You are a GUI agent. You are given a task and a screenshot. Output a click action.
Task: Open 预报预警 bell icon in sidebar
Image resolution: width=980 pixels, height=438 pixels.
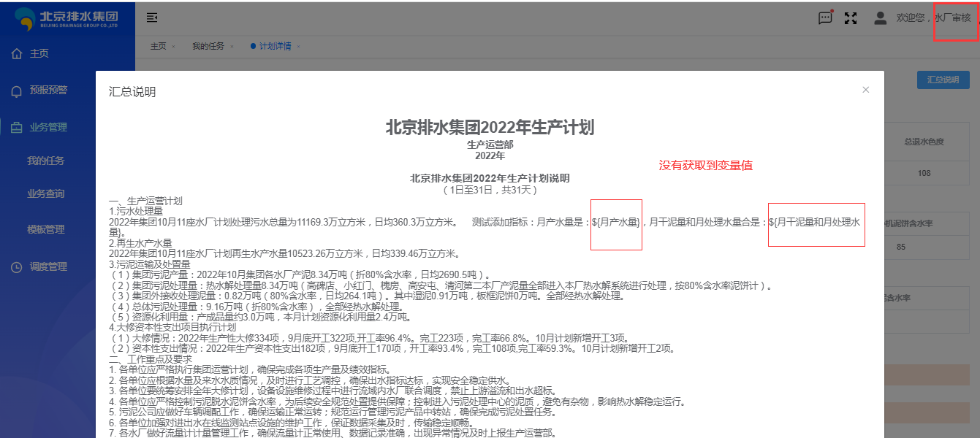click(17, 91)
